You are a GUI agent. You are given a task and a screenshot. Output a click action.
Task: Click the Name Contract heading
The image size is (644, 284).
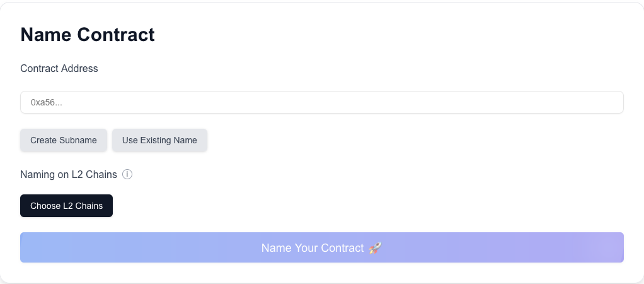tap(88, 35)
